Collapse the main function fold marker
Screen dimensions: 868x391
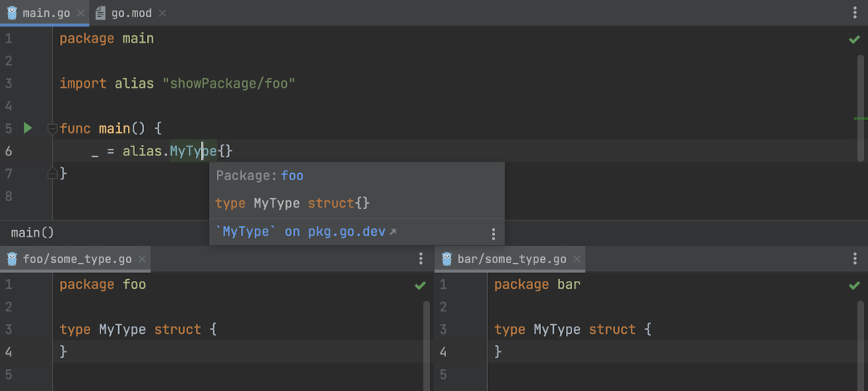coord(52,128)
